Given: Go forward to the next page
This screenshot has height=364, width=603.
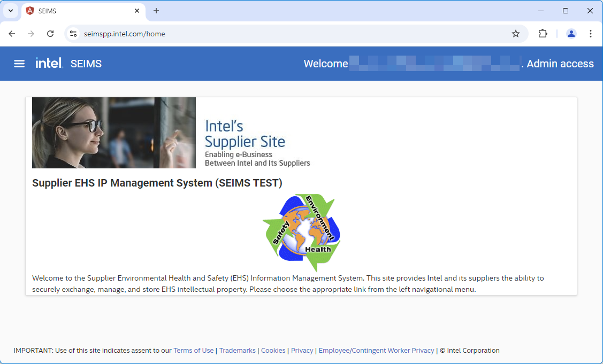Looking at the screenshot, I should pyautogui.click(x=31, y=34).
